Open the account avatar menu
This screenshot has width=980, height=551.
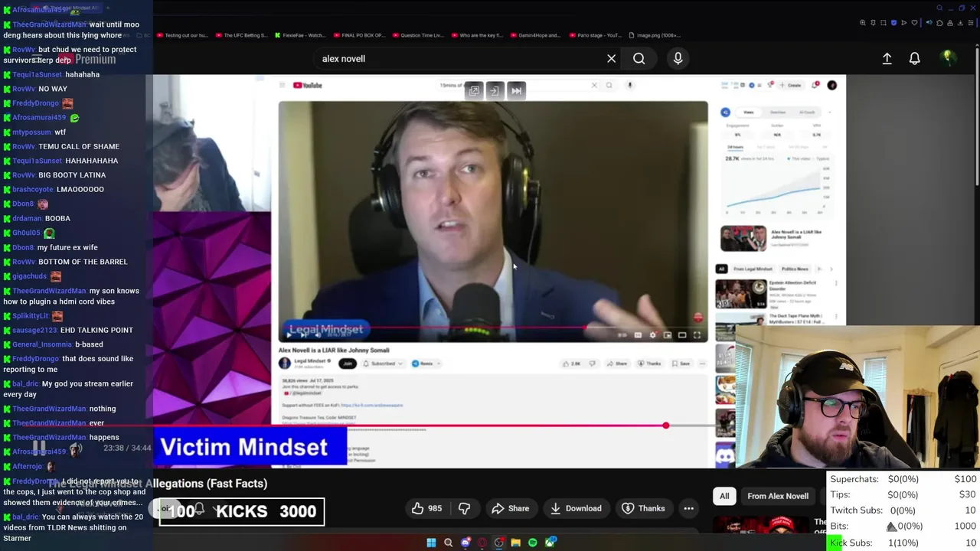click(948, 58)
